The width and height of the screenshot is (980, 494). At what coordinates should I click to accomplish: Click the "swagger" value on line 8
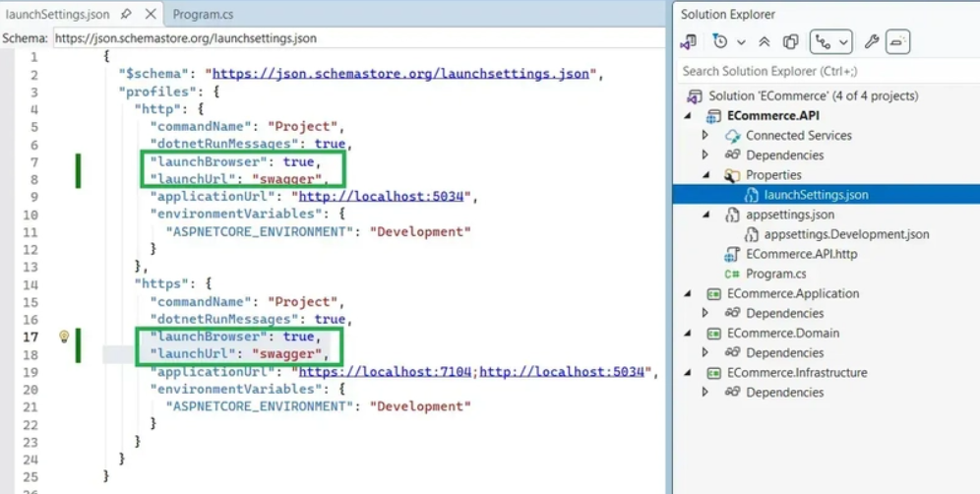tap(286, 179)
